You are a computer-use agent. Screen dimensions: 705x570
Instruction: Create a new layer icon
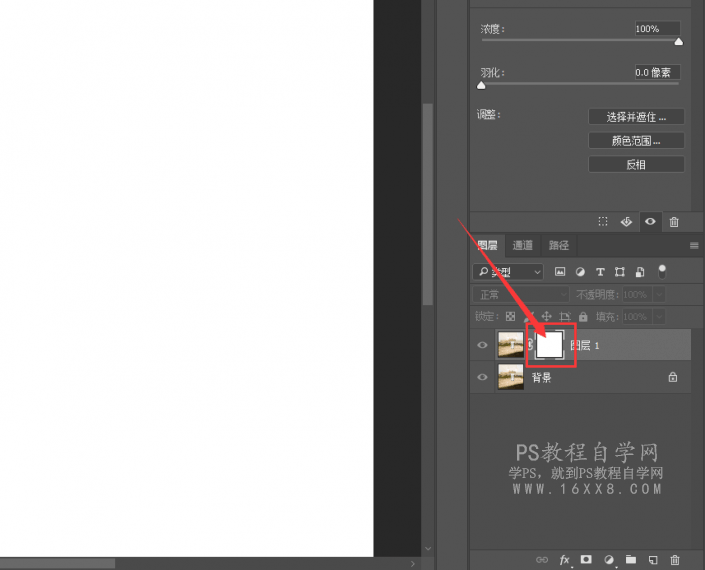[653, 560]
